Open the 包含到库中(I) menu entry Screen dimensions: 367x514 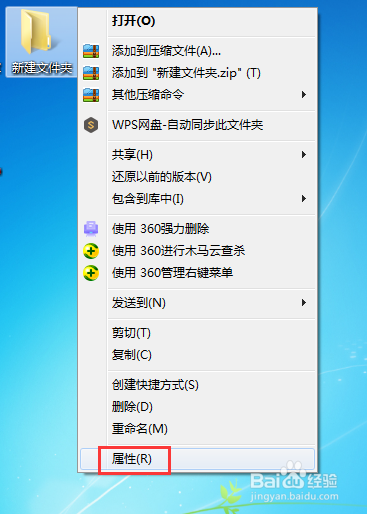click(x=198, y=199)
